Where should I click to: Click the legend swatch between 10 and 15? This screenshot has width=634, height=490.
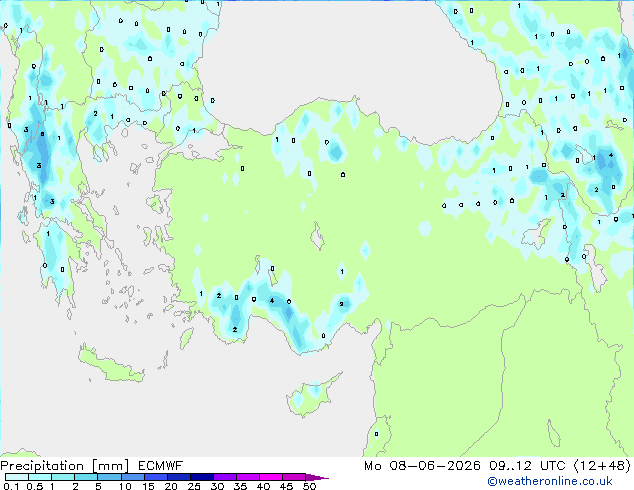pos(132,477)
